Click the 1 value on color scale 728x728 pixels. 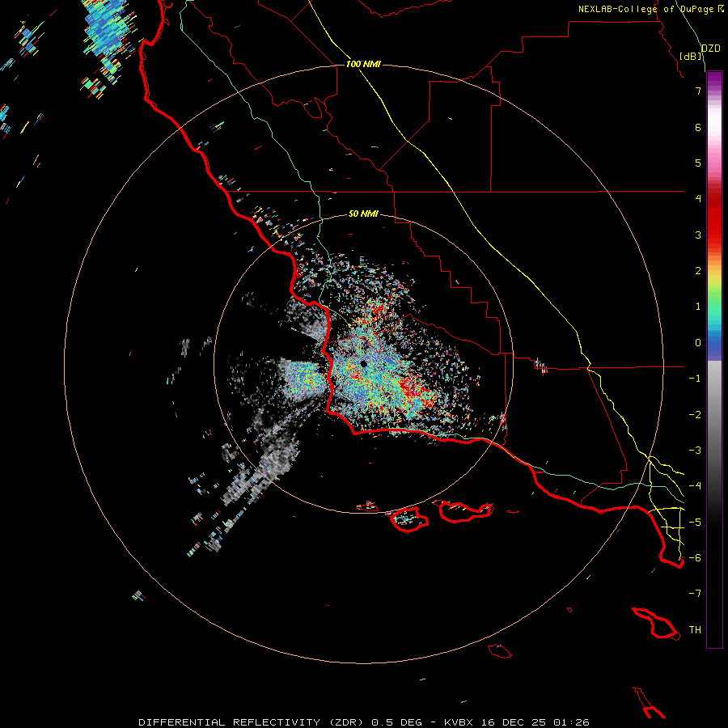pos(698,307)
